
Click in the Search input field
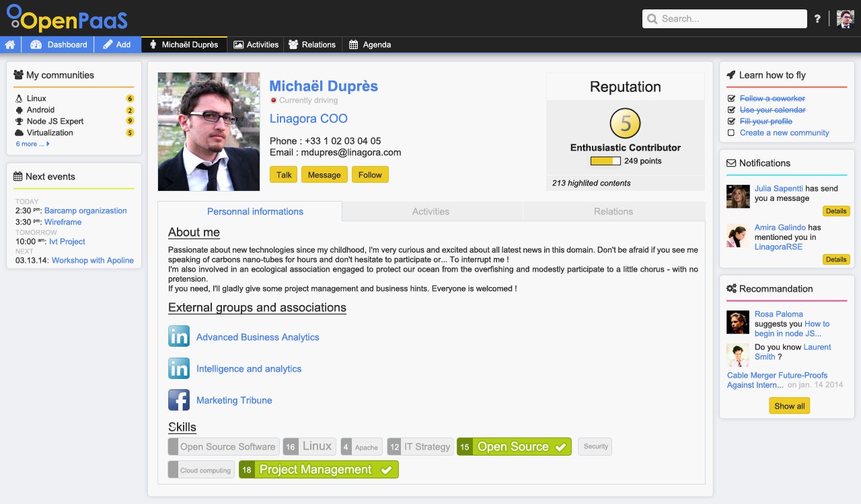coord(724,19)
